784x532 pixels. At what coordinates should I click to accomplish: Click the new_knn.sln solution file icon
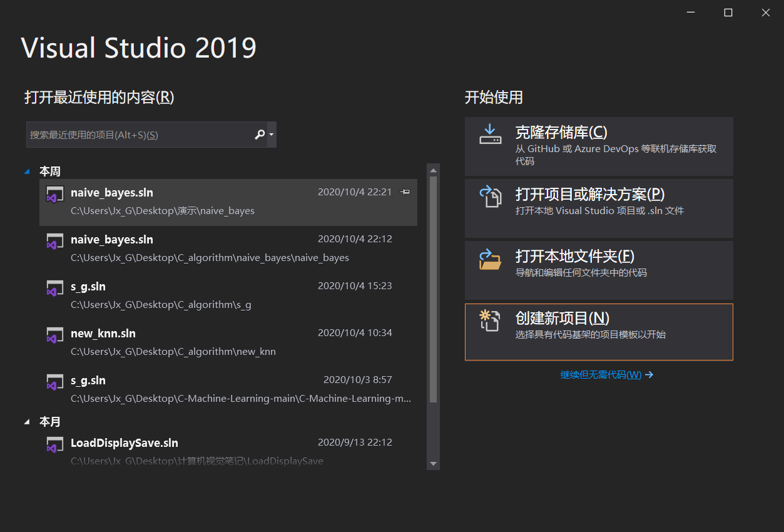[x=54, y=335]
